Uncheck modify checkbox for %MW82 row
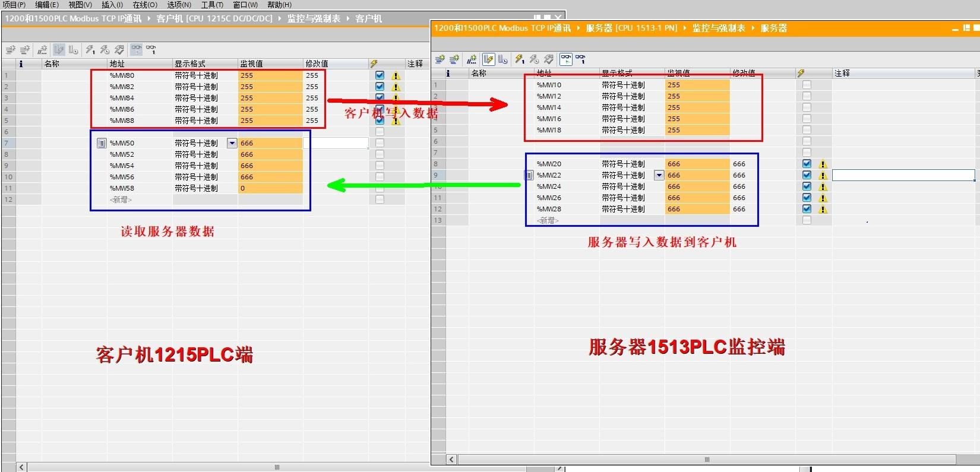The width and height of the screenshot is (980, 472). (380, 87)
